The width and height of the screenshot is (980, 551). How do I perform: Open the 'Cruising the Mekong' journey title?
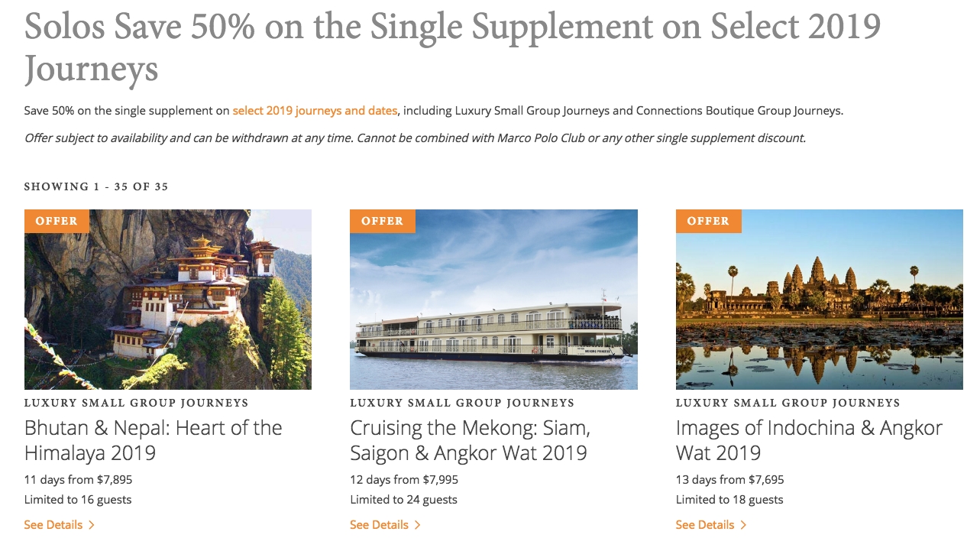coord(470,440)
